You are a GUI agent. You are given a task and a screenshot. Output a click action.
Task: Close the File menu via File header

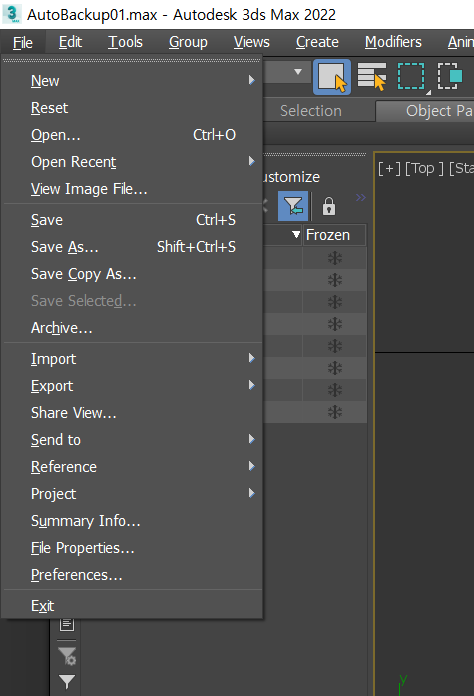(x=23, y=43)
